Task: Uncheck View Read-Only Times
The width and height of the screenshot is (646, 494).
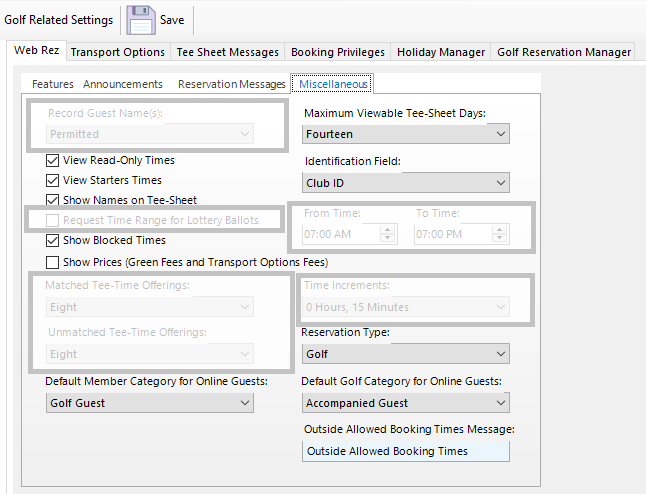Action: [x=52, y=160]
